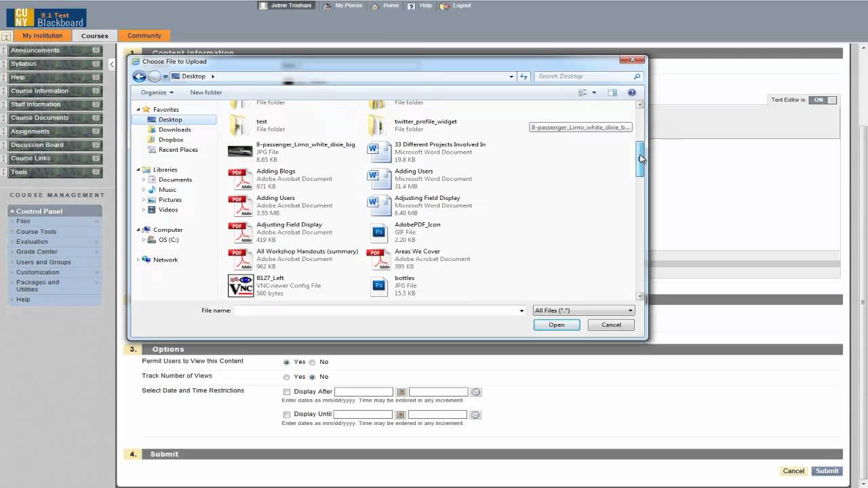Refresh the Desktop folder listing
This screenshot has height=488, width=868.
(524, 77)
